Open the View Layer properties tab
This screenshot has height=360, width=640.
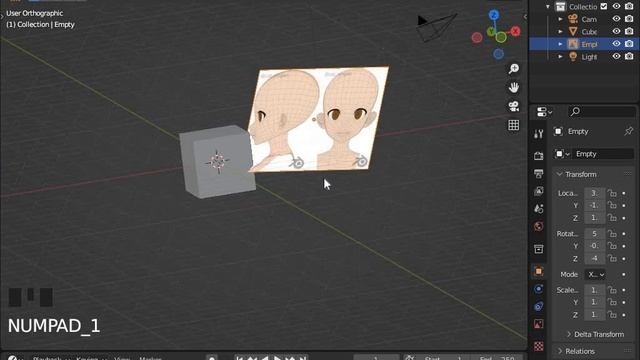pyautogui.click(x=538, y=191)
